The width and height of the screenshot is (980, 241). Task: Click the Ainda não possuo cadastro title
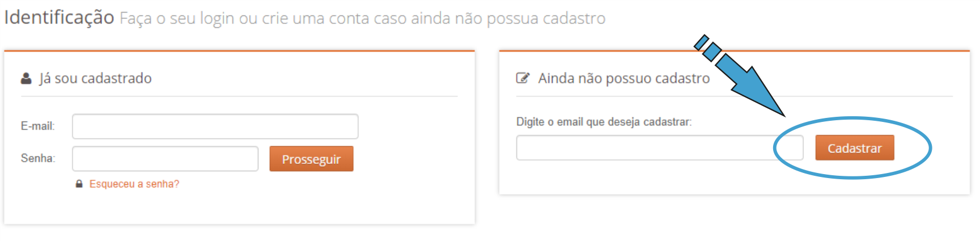tap(623, 78)
